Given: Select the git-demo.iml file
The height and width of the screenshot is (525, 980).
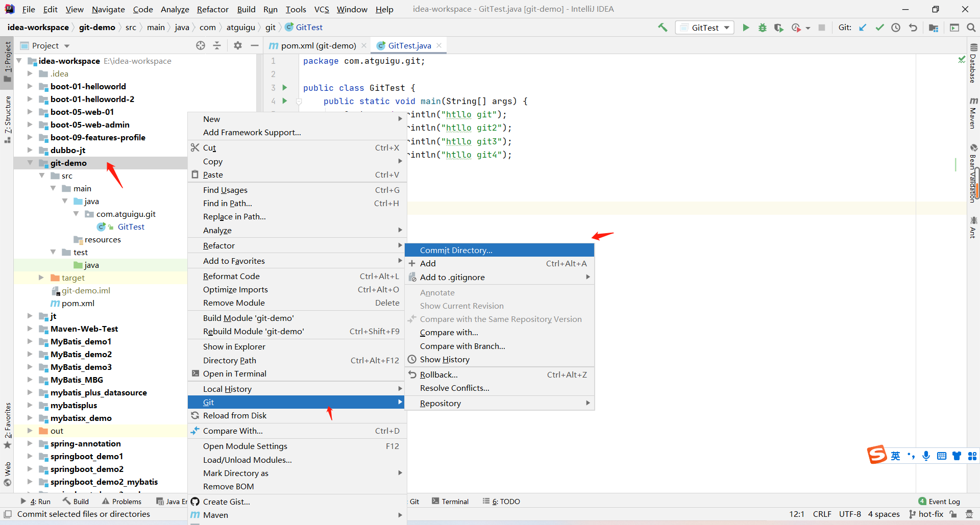Looking at the screenshot, I should click(x=86, y=290).
